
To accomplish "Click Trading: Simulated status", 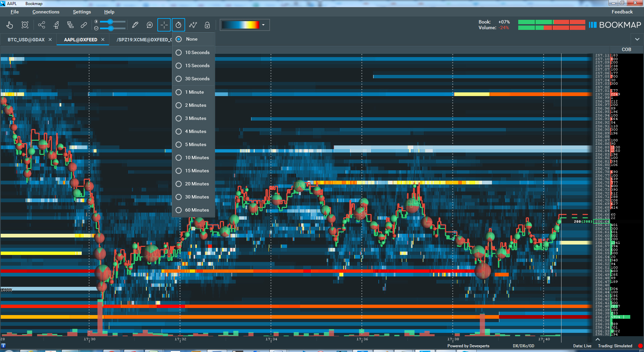I will point(615,346).
